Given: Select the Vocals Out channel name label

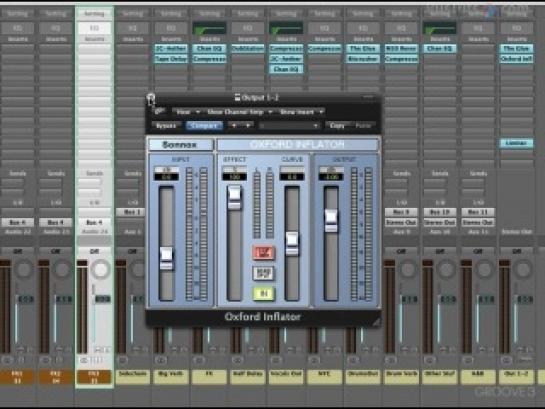Looking at the screenshot, I should pyautogui.click(x=286, y=377).
